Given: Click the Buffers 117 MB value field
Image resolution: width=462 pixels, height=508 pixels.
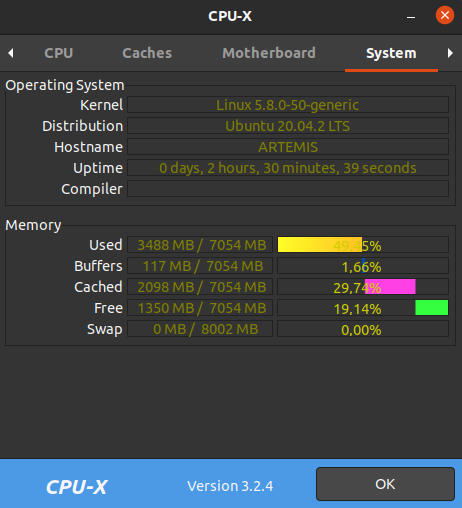Looking at the screenshot, I should coord(200,266).
